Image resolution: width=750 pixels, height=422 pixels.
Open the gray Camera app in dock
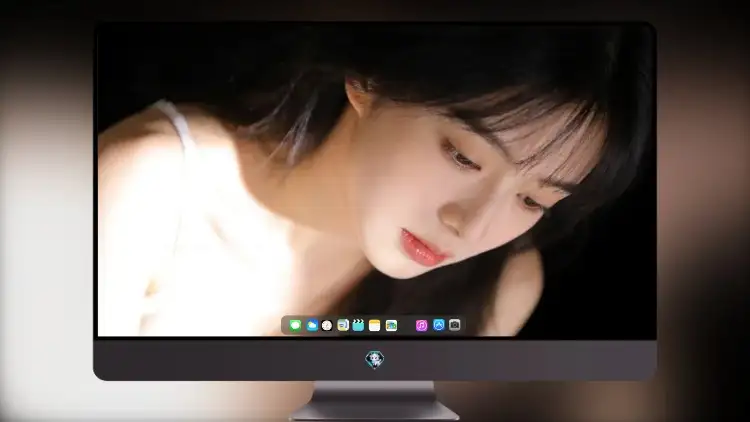tap(455, 325)
